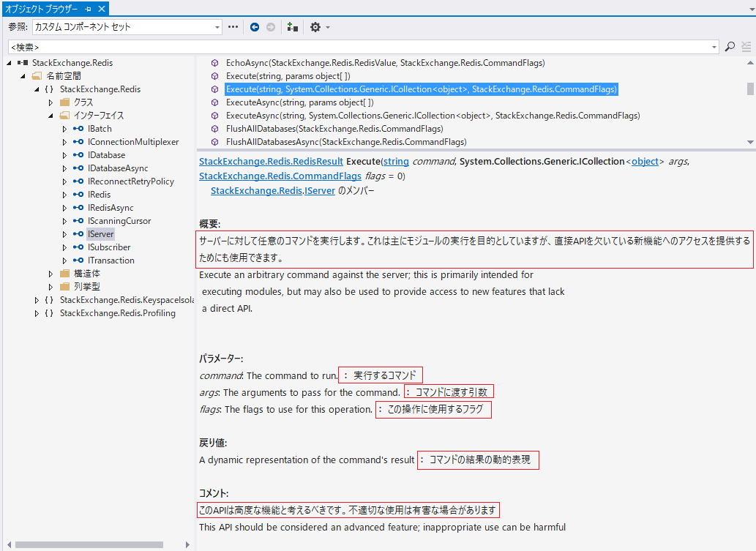
Task: Click the tree pane horizontal scrollbar thumb
Action: tap(89, 544)
